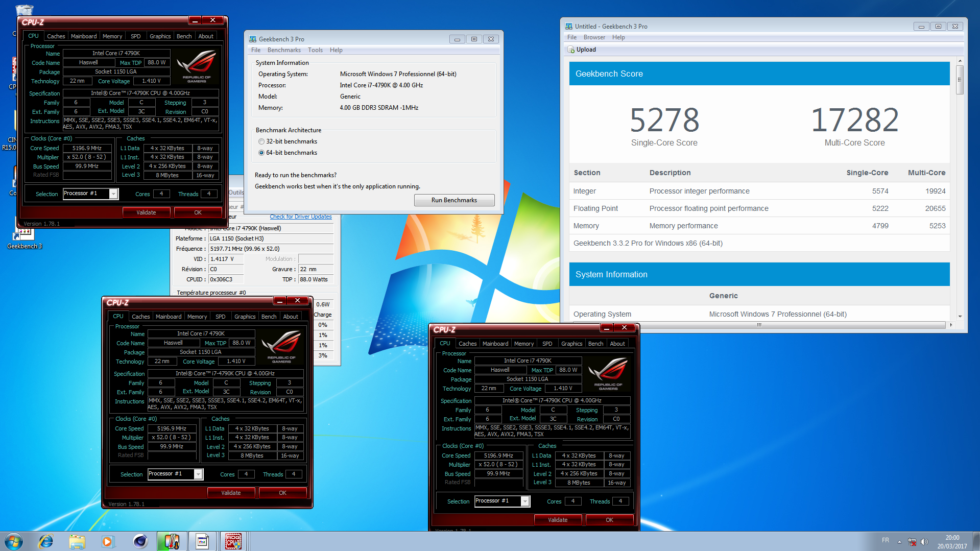Click the multi-core score 17282
This screenshot has width=980, height=551.
pos(855,121)
